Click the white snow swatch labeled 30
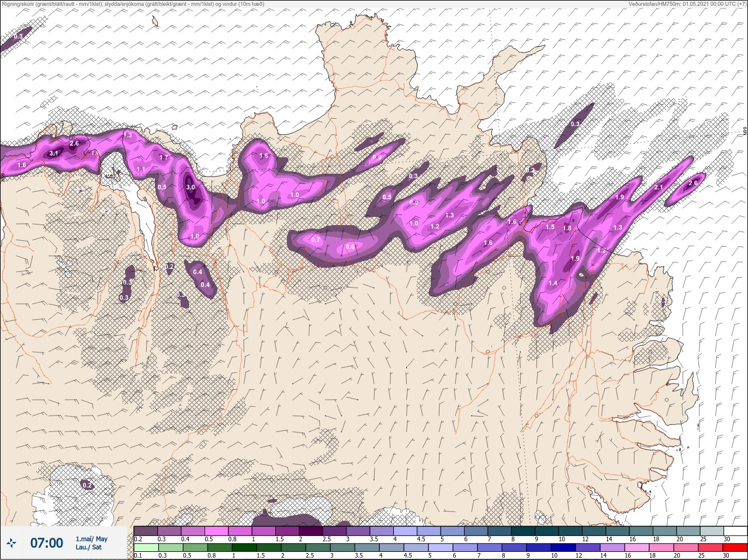Screen dimensions: 748x560 click(x=735, y=531)
